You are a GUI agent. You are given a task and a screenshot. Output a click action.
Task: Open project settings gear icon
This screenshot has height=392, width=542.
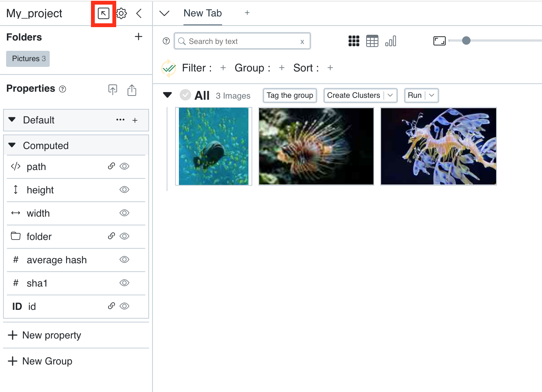(x=122, y=14)
